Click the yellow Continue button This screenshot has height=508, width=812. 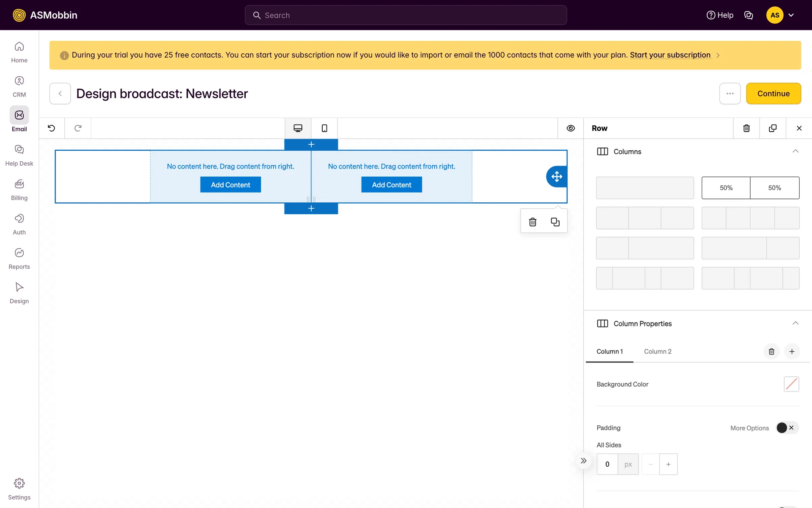[773, 94]
